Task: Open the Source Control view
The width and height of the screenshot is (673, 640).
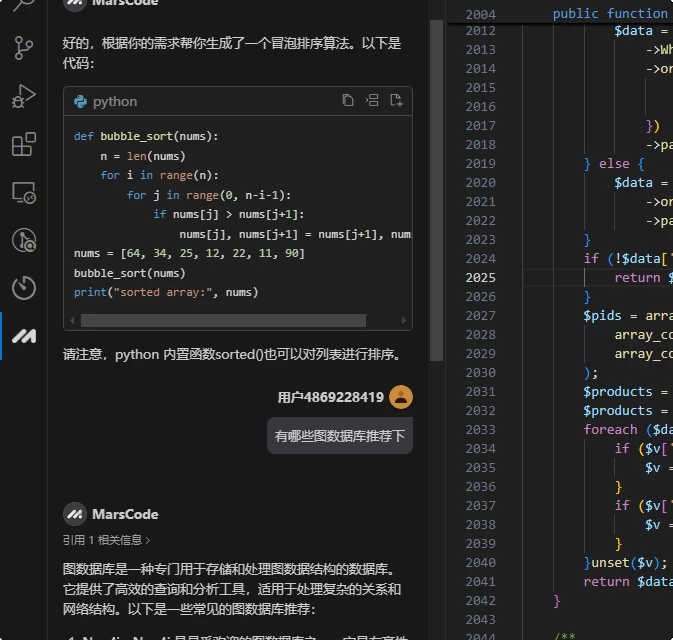Action: [x=23, y=49]
